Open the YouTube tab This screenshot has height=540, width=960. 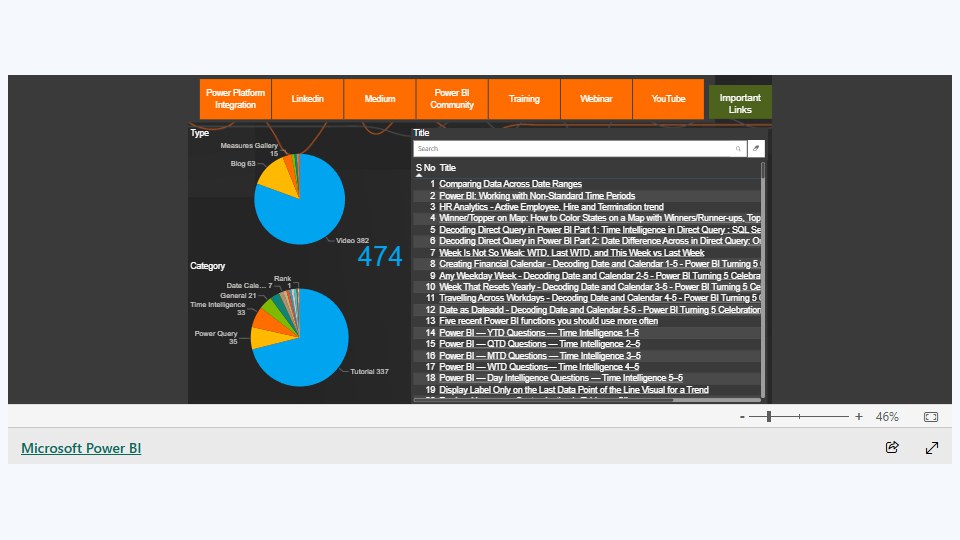pyautogui.click(x=668, y=99)
